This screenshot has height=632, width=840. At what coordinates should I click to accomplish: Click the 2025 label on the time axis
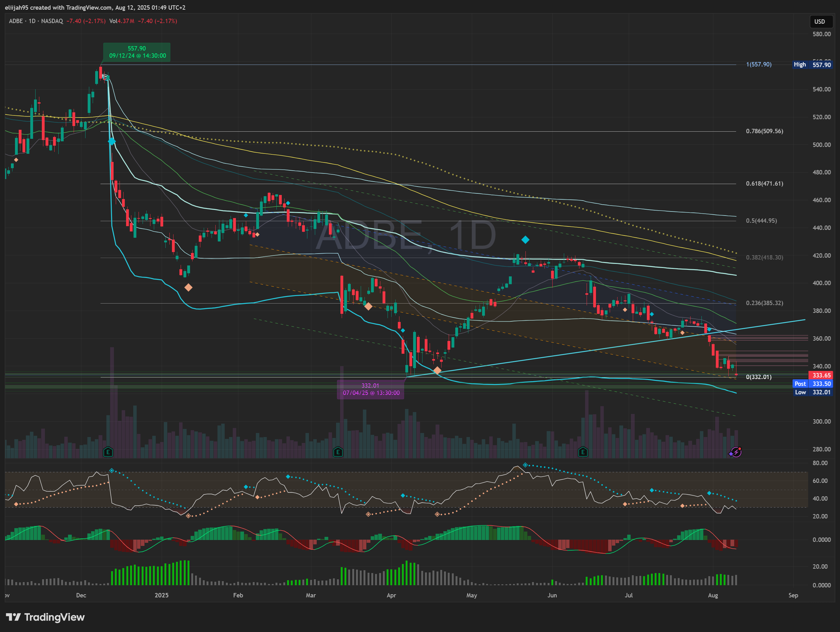click(x=161, y=595)
